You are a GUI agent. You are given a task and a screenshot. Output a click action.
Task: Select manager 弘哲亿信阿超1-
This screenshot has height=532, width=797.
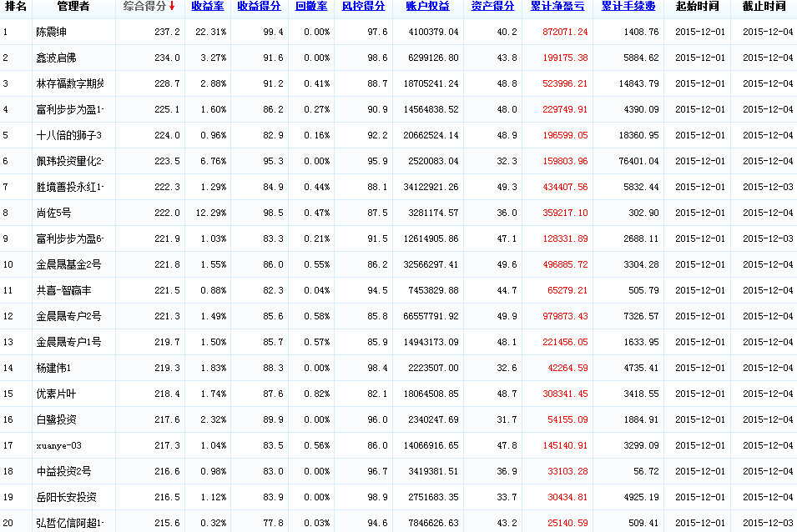coord(70,524)
